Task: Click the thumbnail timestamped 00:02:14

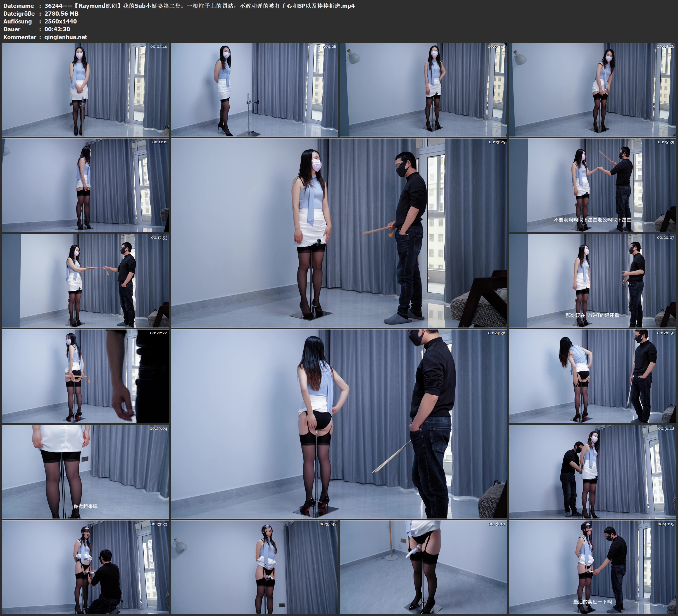Action: click(x=85, y=89)
